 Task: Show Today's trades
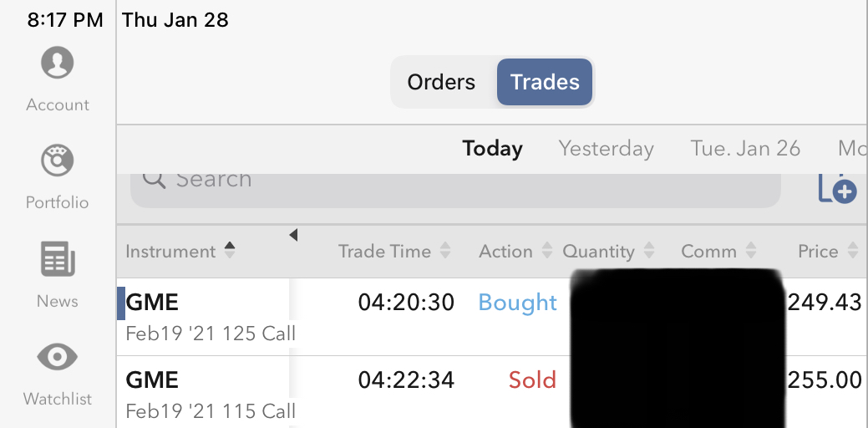(x=492, y=149)
